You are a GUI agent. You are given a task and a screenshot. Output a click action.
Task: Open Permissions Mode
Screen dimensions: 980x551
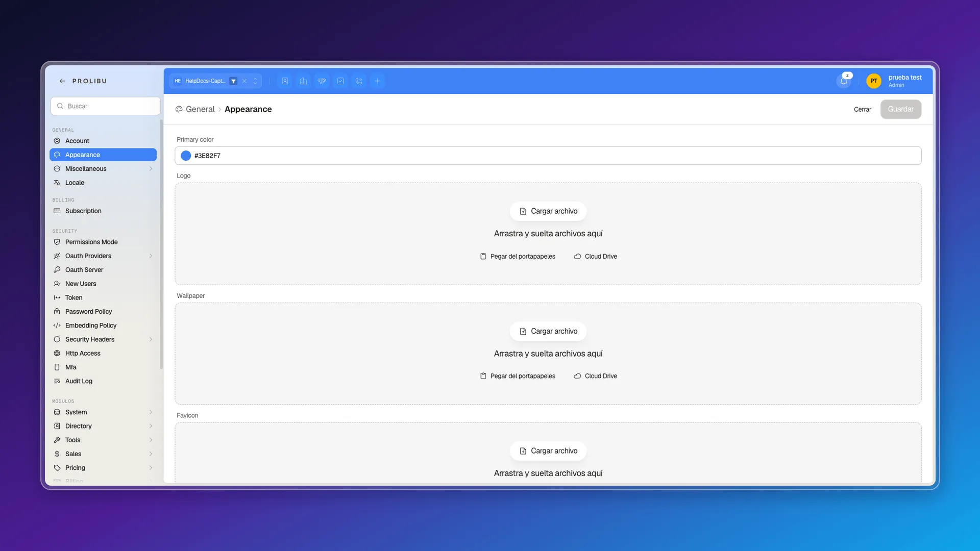(x=103, y=242)
